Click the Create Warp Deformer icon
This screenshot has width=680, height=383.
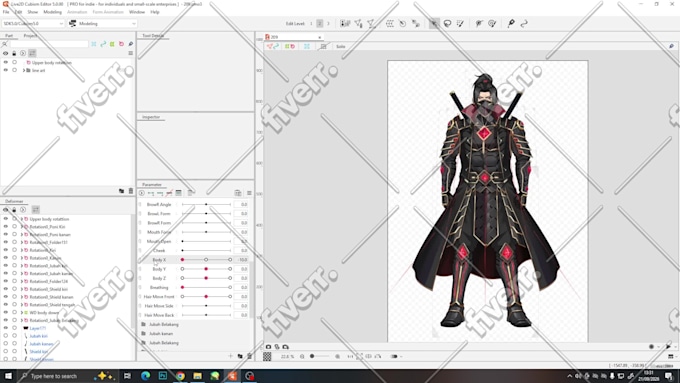[x=389, y=23]
